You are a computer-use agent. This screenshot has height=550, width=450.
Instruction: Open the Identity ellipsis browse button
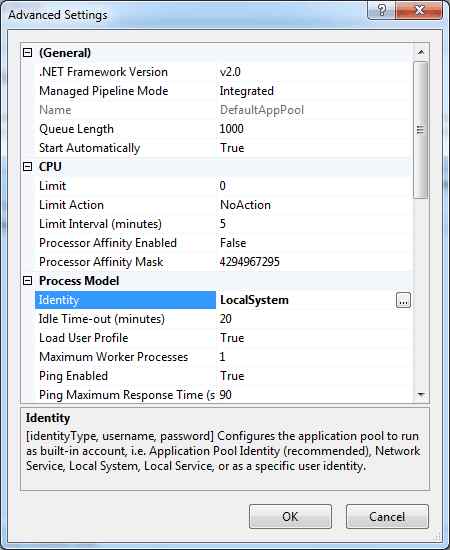point(403,301)
